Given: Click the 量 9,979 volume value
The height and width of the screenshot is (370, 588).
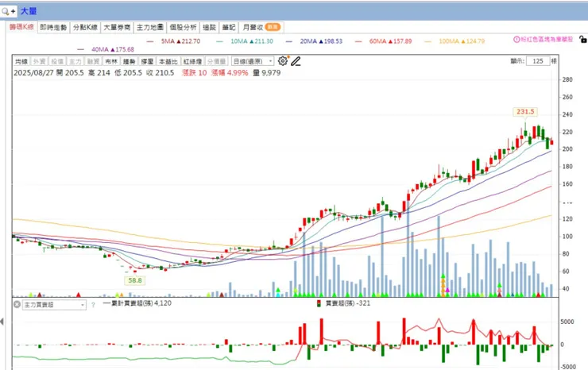Looking at the screenshot, I should tap(267, 73).
